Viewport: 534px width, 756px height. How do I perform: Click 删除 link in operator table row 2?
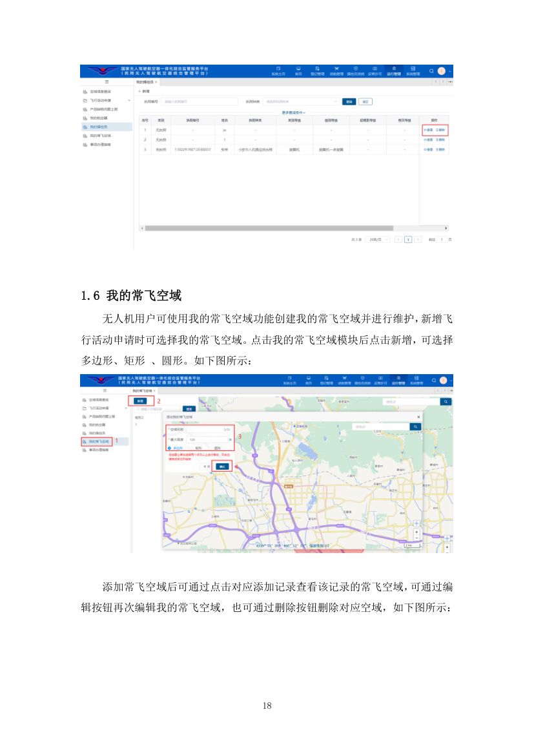pyautogui.click(x=440, y=140)
